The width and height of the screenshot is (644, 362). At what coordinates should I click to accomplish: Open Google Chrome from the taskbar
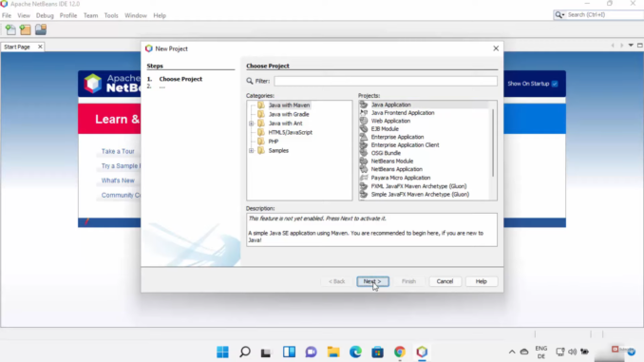click(x=400, y=352)
